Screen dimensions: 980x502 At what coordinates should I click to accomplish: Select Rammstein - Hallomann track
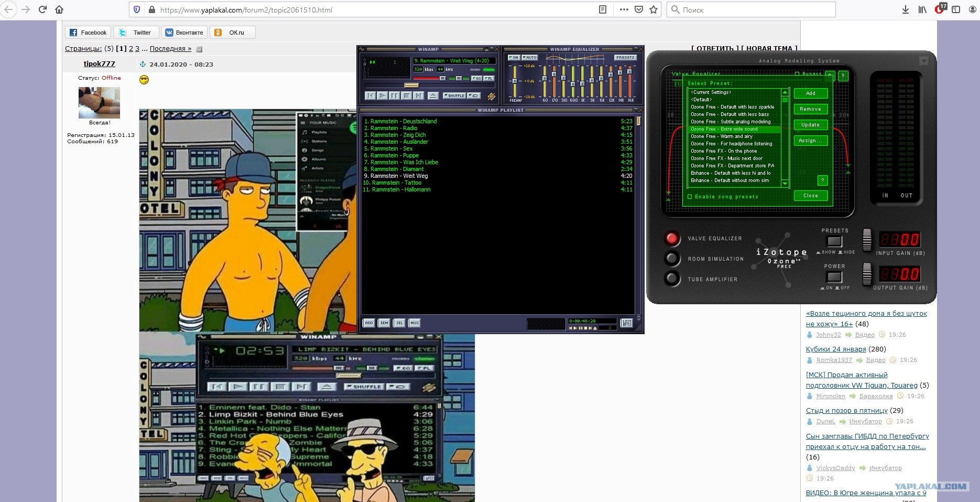click(498, 189)
